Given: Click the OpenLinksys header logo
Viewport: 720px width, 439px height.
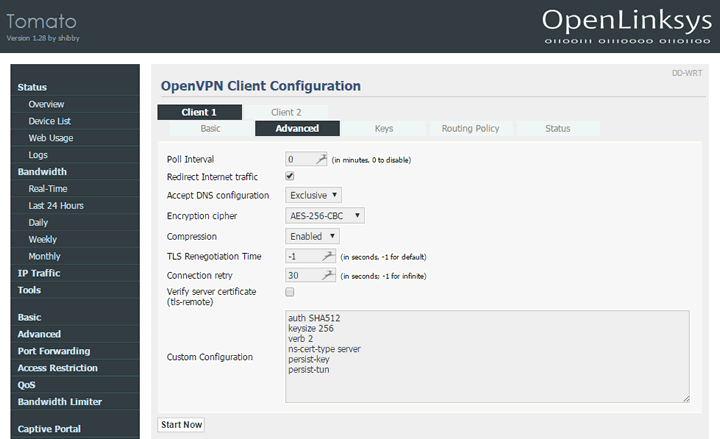Looking at the screenshot, I should pos(627,26).
